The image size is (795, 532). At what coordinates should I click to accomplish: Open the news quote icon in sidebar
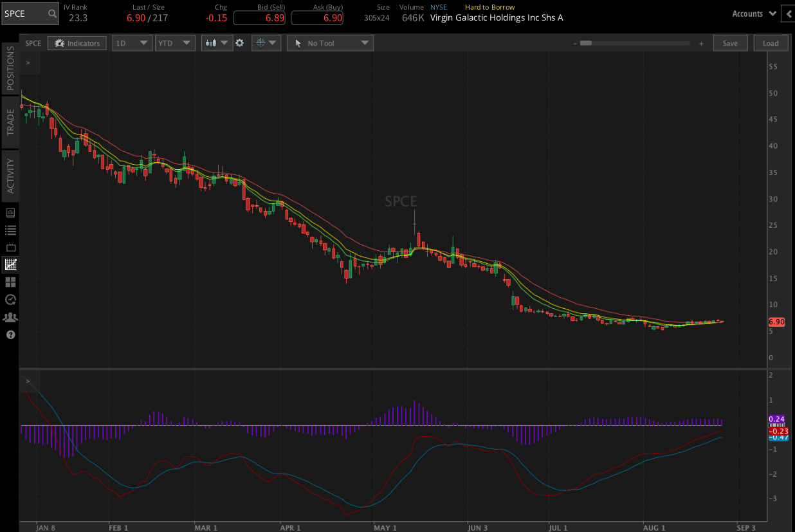point(10,213)
